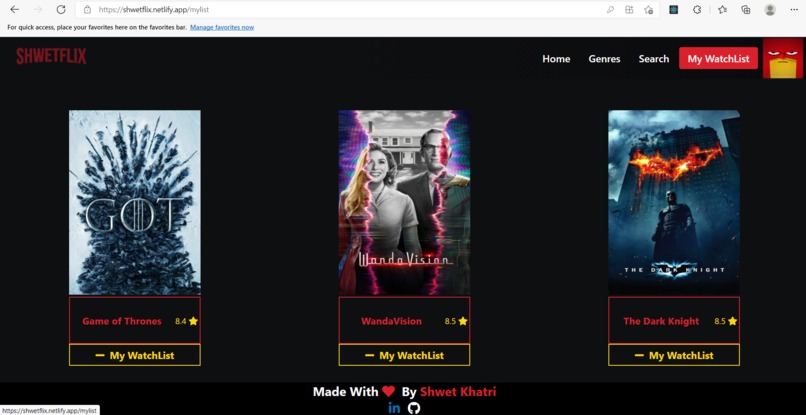Image resolution: width=806 pixels, height=415 pixels.
Task: Click the star beside The Dark Knight rating
Action: coord(732,321)
